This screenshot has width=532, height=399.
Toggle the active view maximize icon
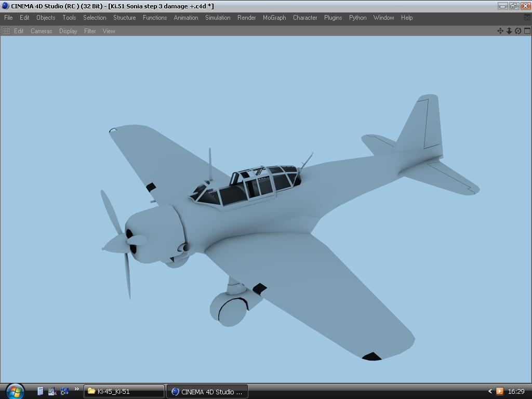pyautogui.click(x=527, y=31)
